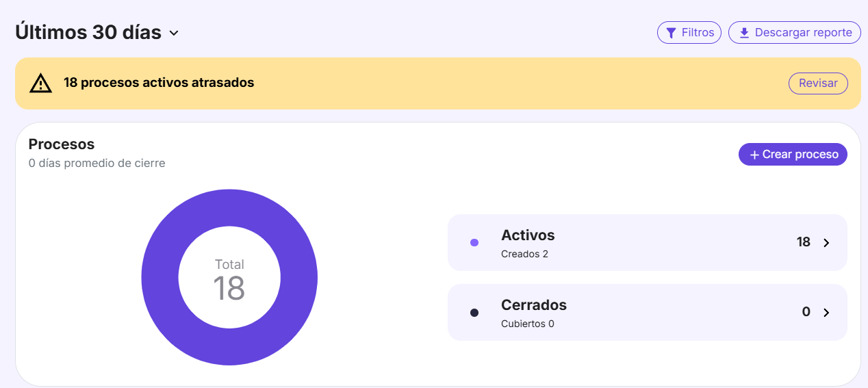Create a new process with Crear proceso
The height and width of the screenshot is (388, 868).
click(x=793, y=155)
